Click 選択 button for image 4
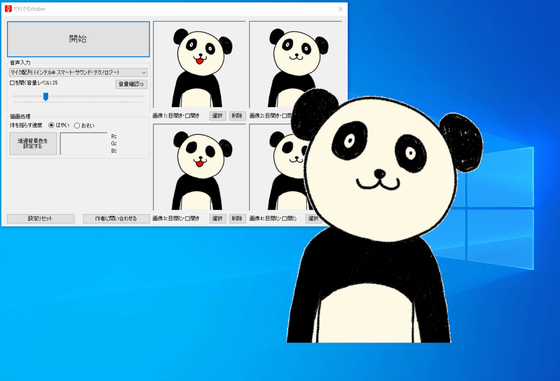 [x=313, y=219]
